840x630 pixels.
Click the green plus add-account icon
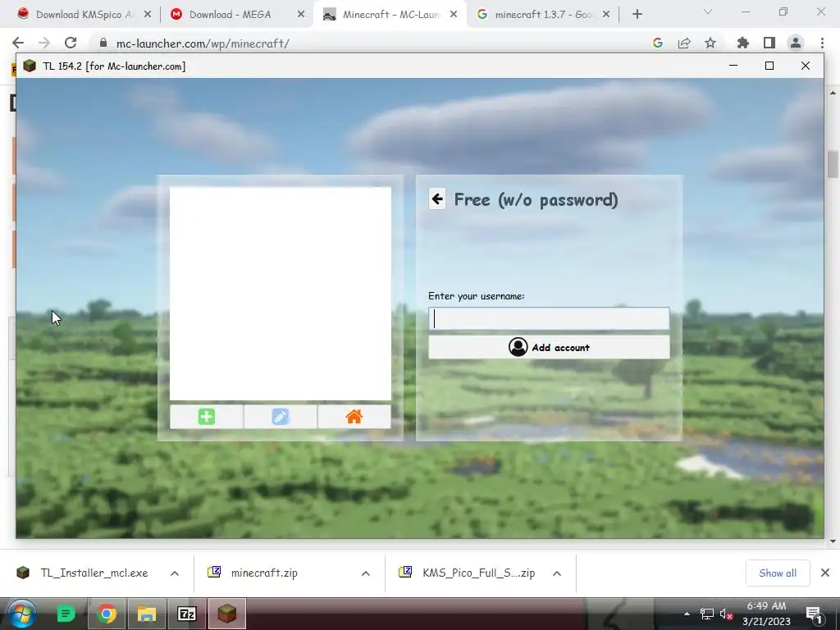pos(206,417)
